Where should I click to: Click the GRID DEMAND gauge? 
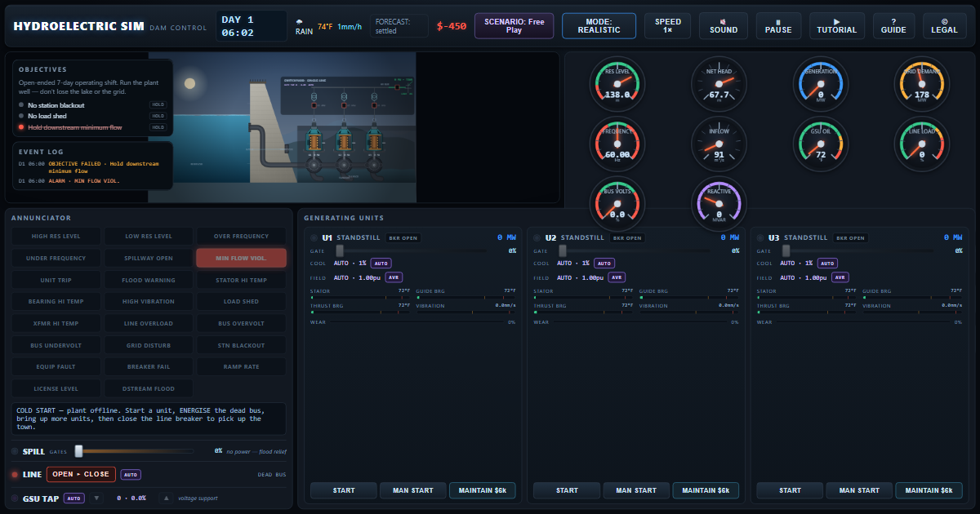922,84
